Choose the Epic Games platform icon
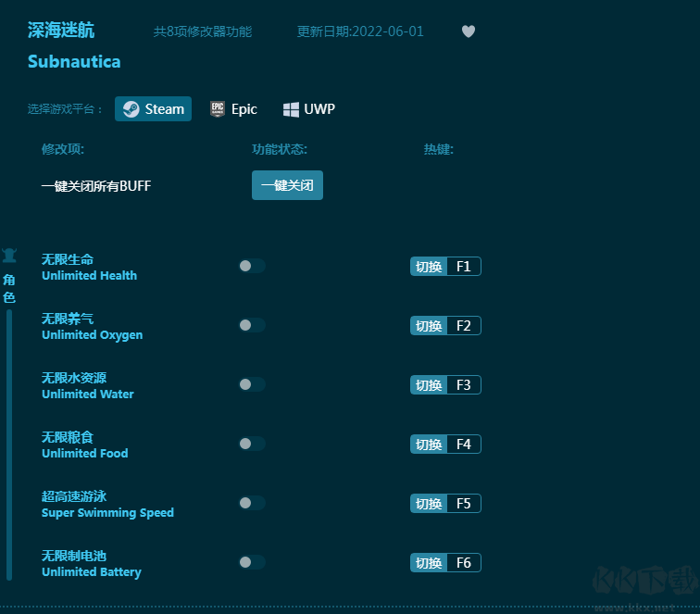Viewport: 700px width, 614px height. pos(218,109)
